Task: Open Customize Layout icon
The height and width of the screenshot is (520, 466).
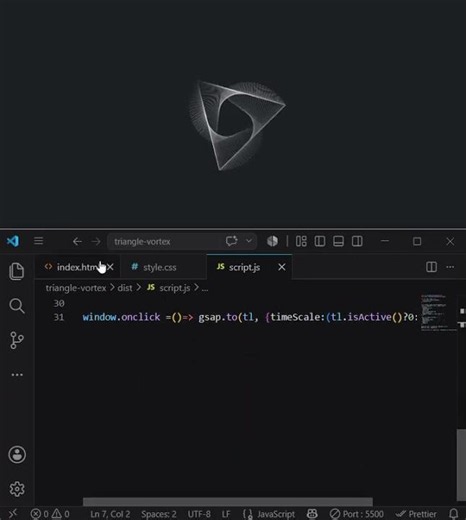Action: click(x=301, y=241)
